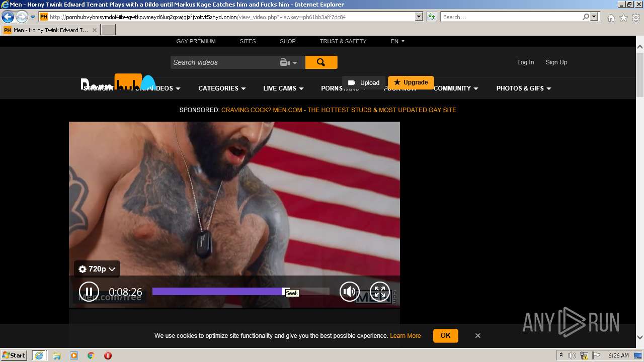Screen dimensions: 644x362
Task: Go back with the browser back arrow
Action: coord(8,17)
